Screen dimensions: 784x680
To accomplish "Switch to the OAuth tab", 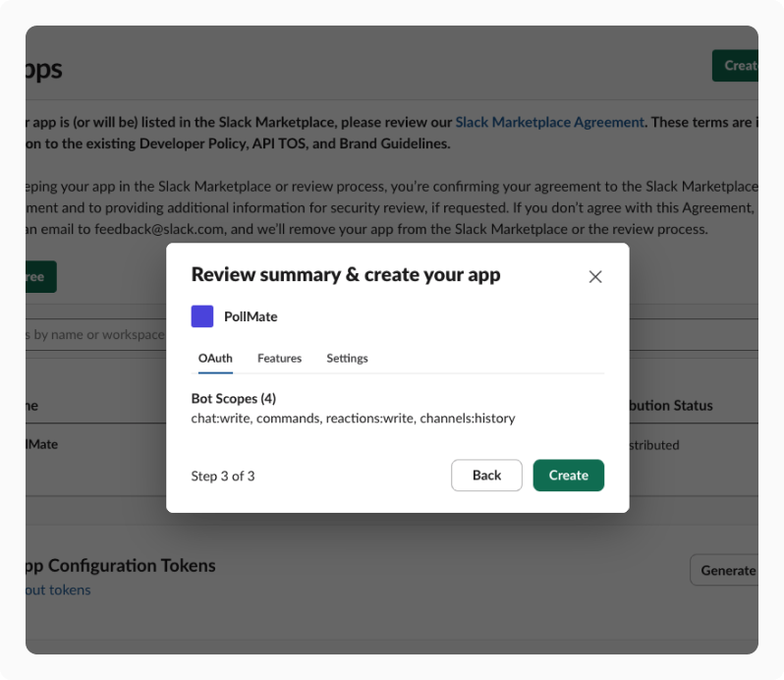I will click(215, 359).
